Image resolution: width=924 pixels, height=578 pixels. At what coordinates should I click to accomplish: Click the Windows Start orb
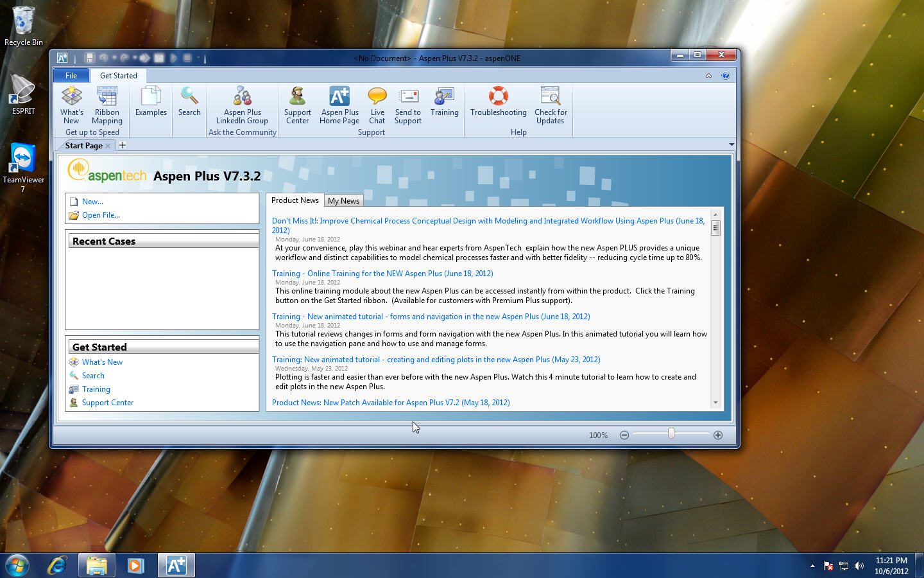tap(17, 565)
